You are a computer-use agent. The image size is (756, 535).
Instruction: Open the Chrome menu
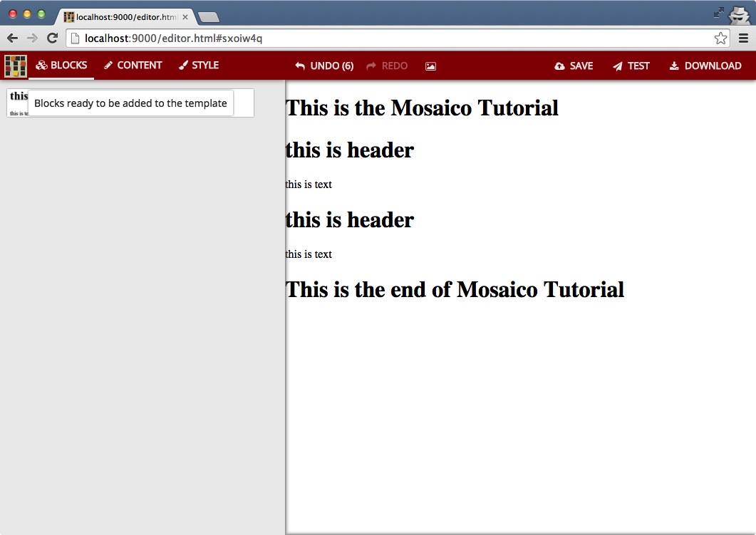tap(743, 38)
